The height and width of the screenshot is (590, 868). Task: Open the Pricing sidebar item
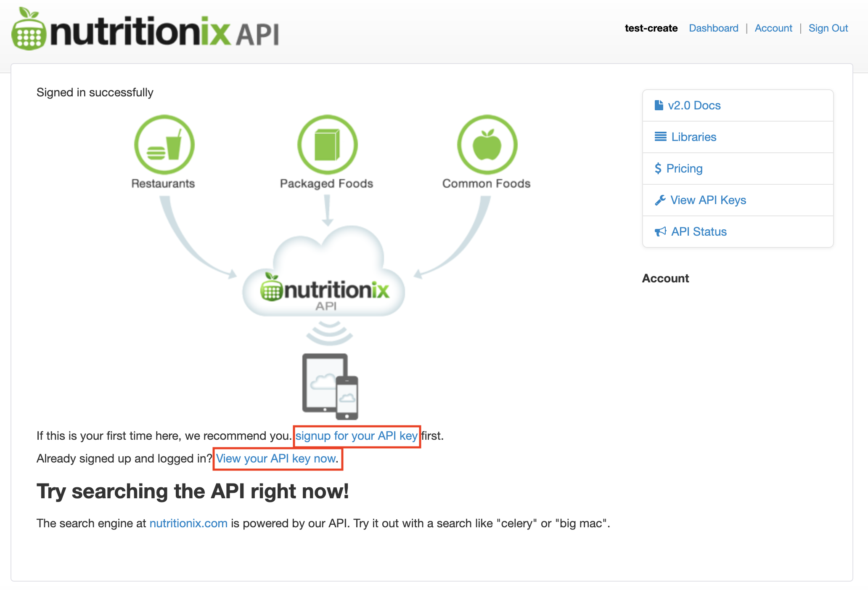(738, 168)
